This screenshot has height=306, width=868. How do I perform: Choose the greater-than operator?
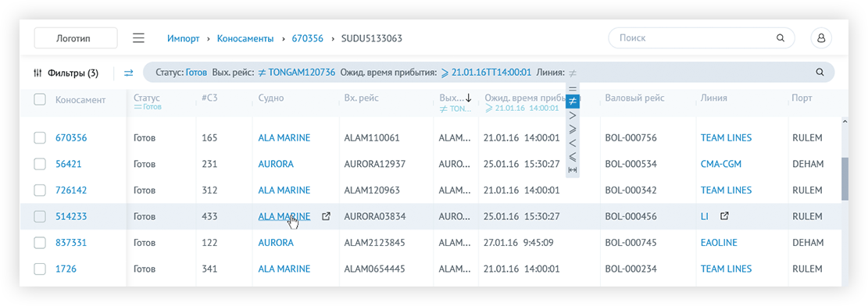click(x=573, y=115)
